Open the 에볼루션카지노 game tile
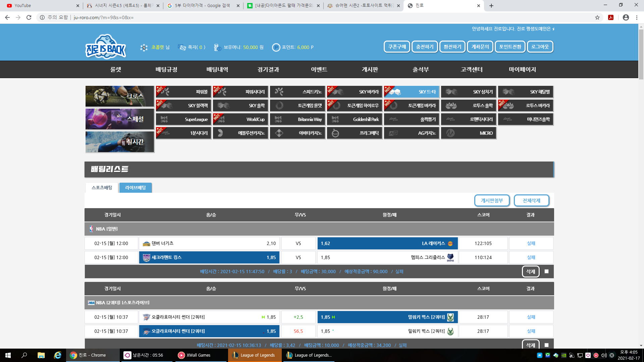Screen dimensions: 644x362 point(240,133)
